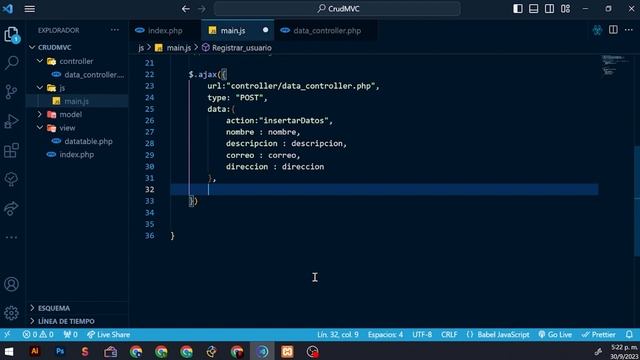Click the taskbar clock and date

[624, 351]
